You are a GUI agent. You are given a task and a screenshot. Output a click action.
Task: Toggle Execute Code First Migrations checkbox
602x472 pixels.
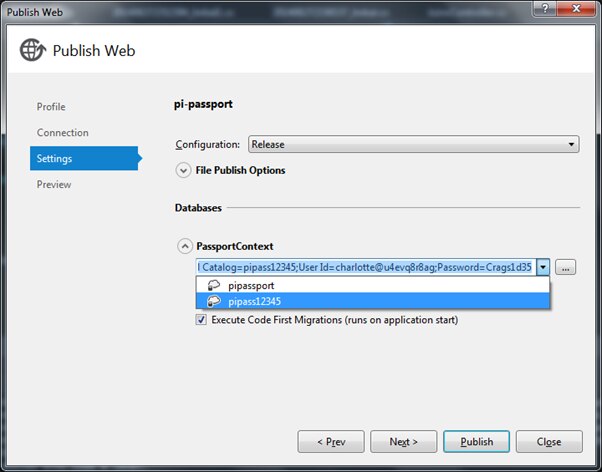pyautogui.click(x=201, y=320)
